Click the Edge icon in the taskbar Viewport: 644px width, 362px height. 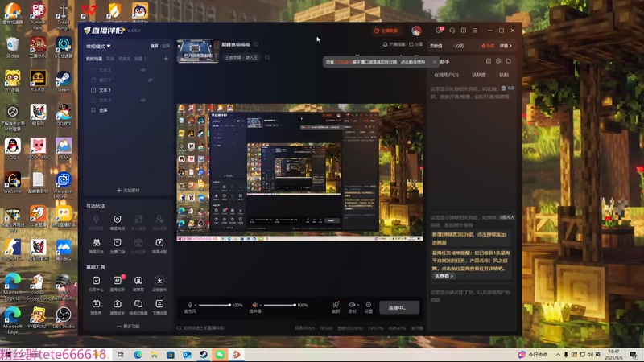(138, 355)
